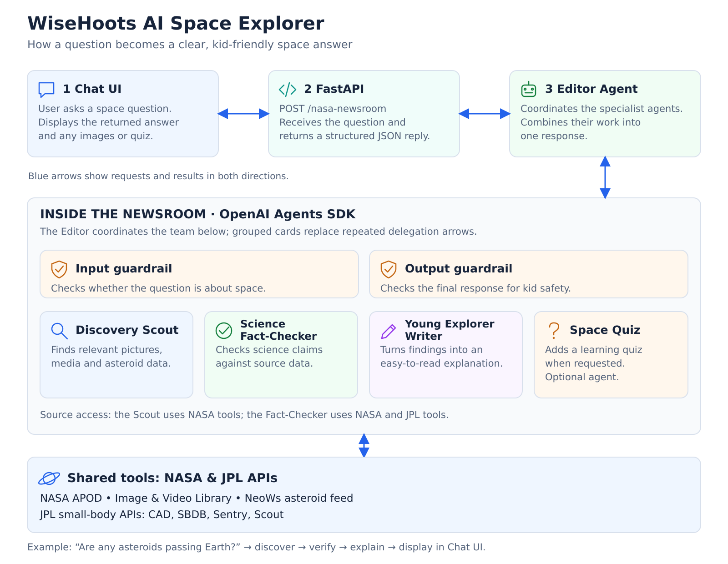Select 'Shared tools: NASA & JPL APIs' heading

(172, 478)
